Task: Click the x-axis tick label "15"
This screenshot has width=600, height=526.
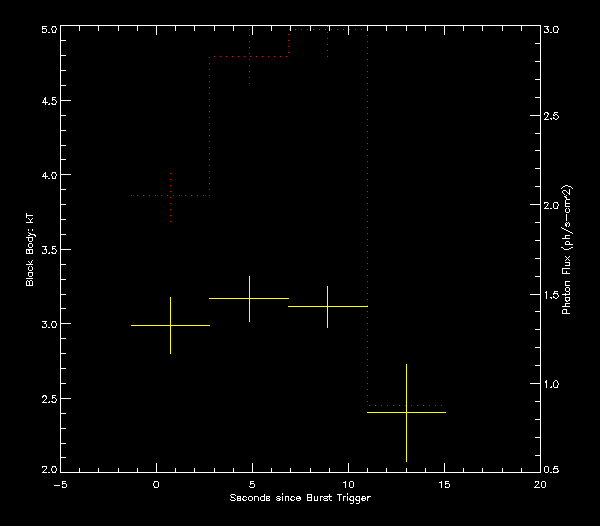Action: (444, 484)
